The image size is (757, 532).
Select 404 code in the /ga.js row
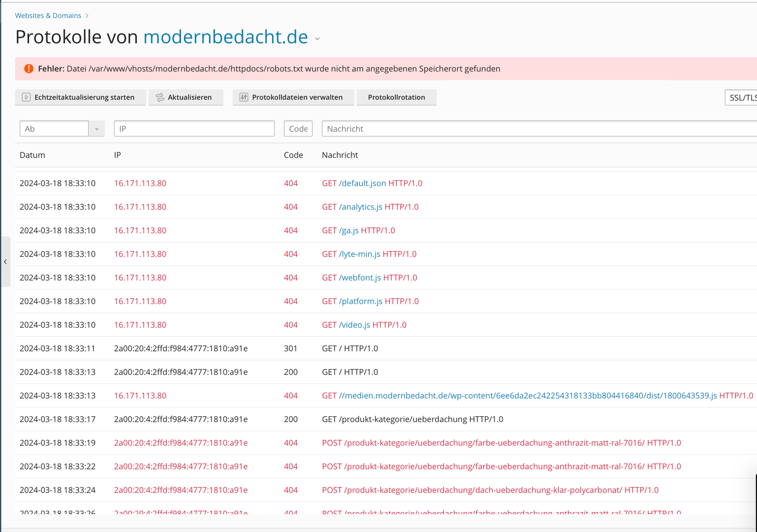pyautogui.click(x=291, y=230)
